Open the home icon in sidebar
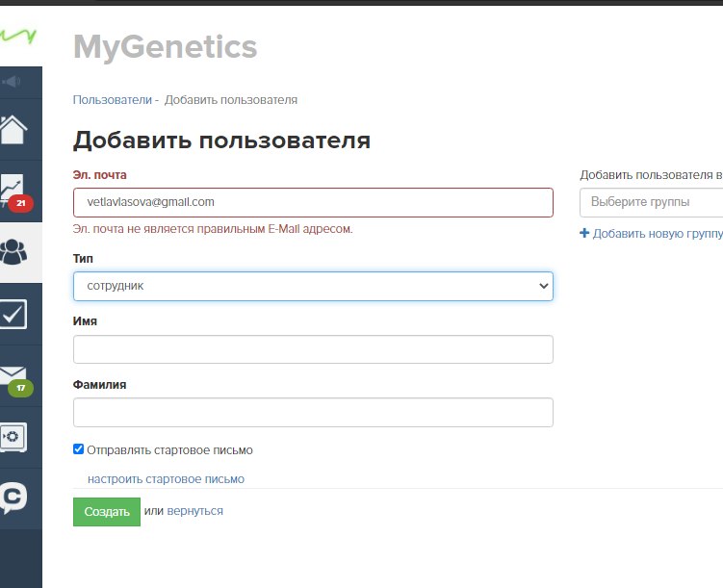The image size is (723, 588). (x=13, y=130)
